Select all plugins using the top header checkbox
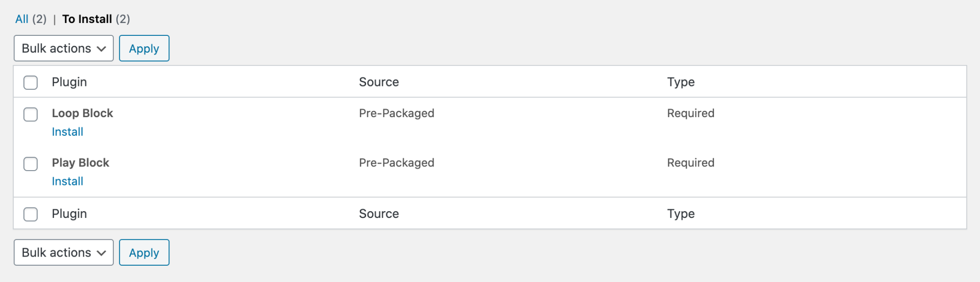This screenshot has height=282, width=980. (x=30, y=82)
